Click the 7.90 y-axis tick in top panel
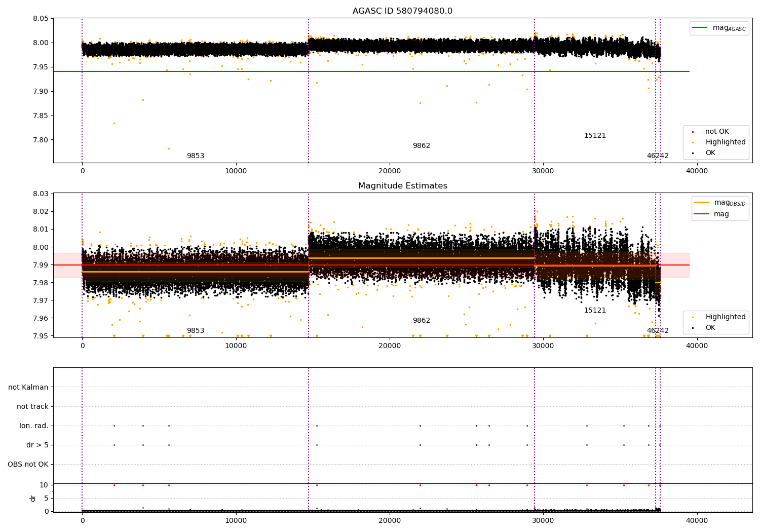This screenshot has width=760, height=532. (41, 91)
